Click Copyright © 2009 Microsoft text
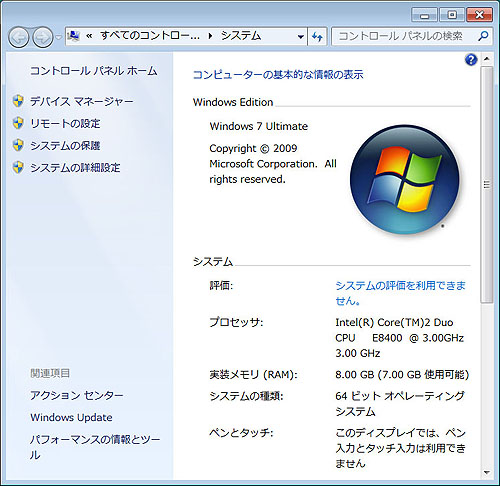 pos(273,164)
